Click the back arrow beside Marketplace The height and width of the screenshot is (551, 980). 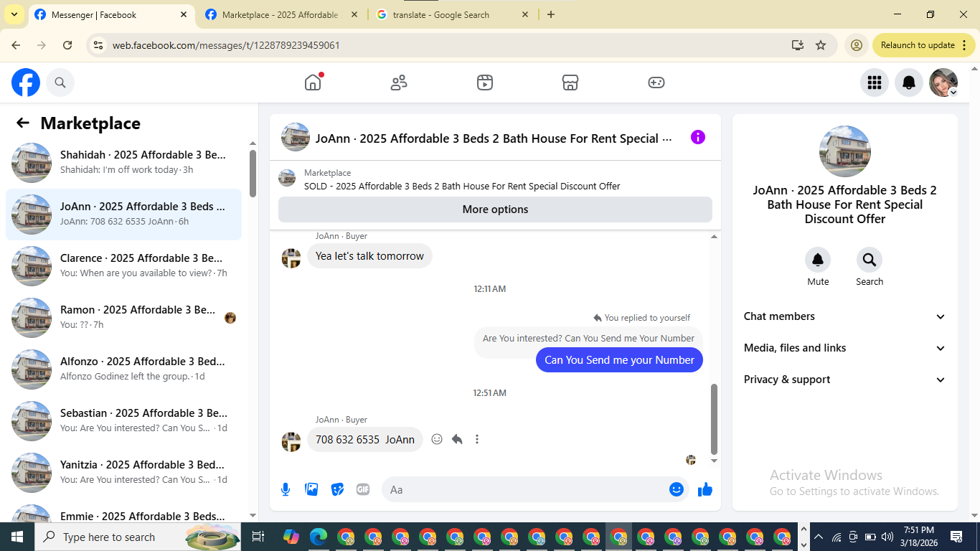pos(23,123)
